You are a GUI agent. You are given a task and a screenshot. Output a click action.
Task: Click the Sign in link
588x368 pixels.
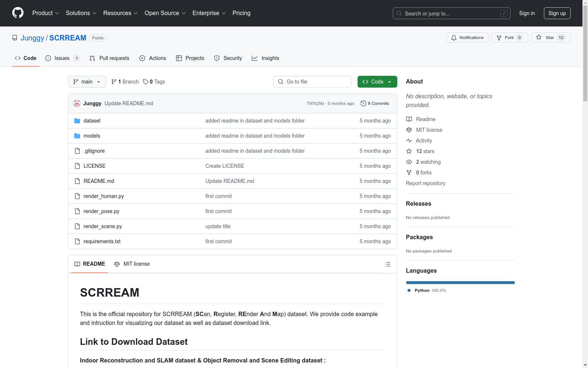[x=527, y=13]
